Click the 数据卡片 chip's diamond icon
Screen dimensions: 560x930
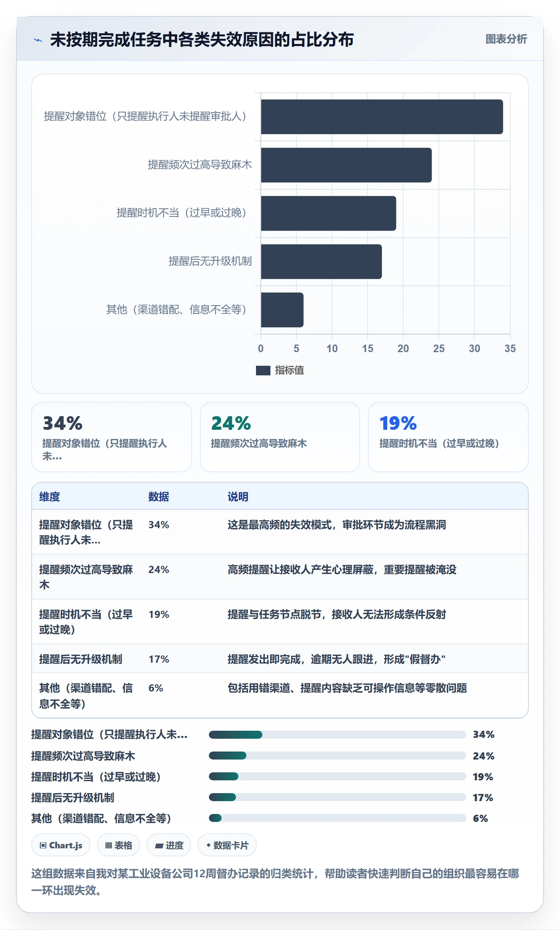pos(208,845)
